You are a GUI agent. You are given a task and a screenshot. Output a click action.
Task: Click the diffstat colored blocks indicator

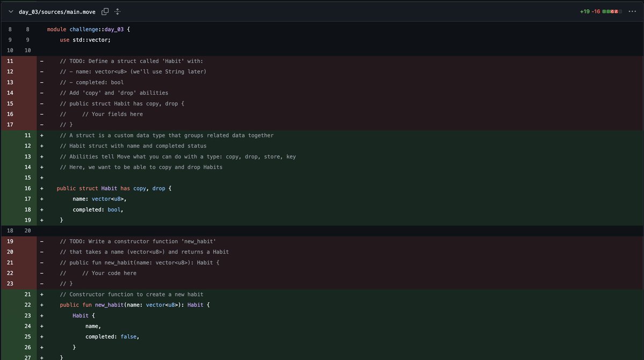(612, 11)
